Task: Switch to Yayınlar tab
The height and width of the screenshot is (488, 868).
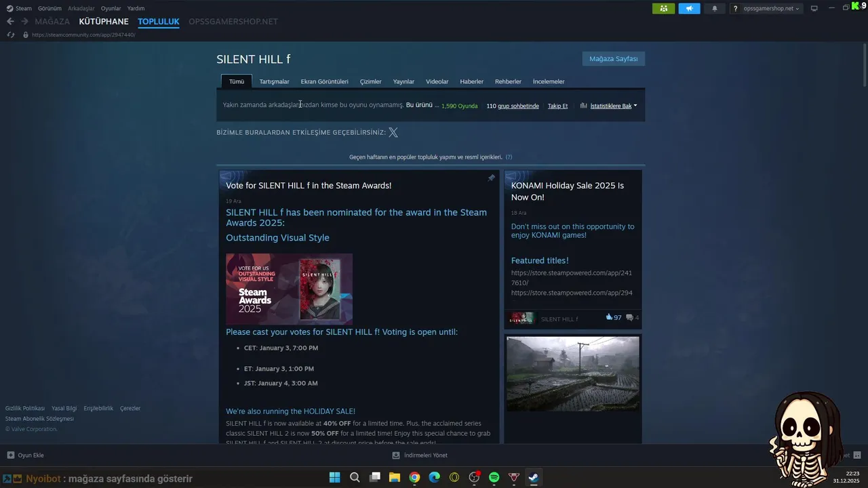Action: coord(403,81)
